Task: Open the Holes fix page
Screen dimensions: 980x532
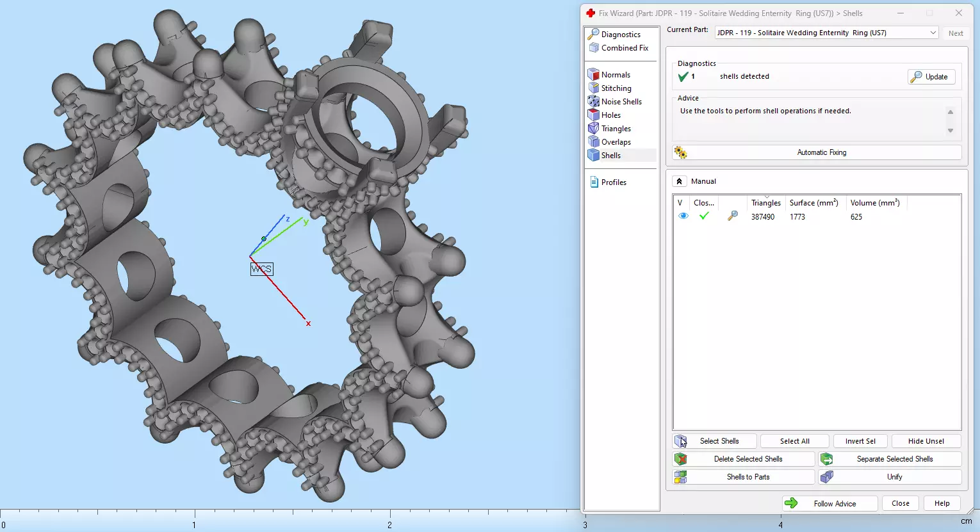Action: pyautogui.click(x=611, y=115)
